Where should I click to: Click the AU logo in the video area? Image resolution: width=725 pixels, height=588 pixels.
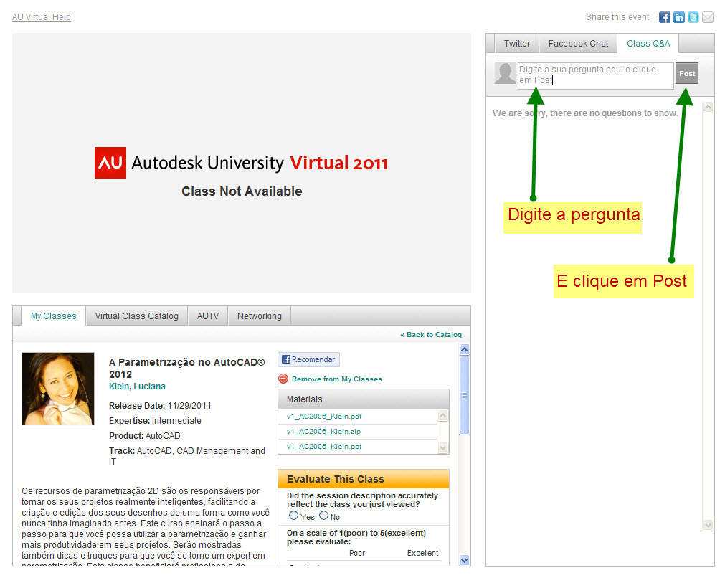click(110, 163)
